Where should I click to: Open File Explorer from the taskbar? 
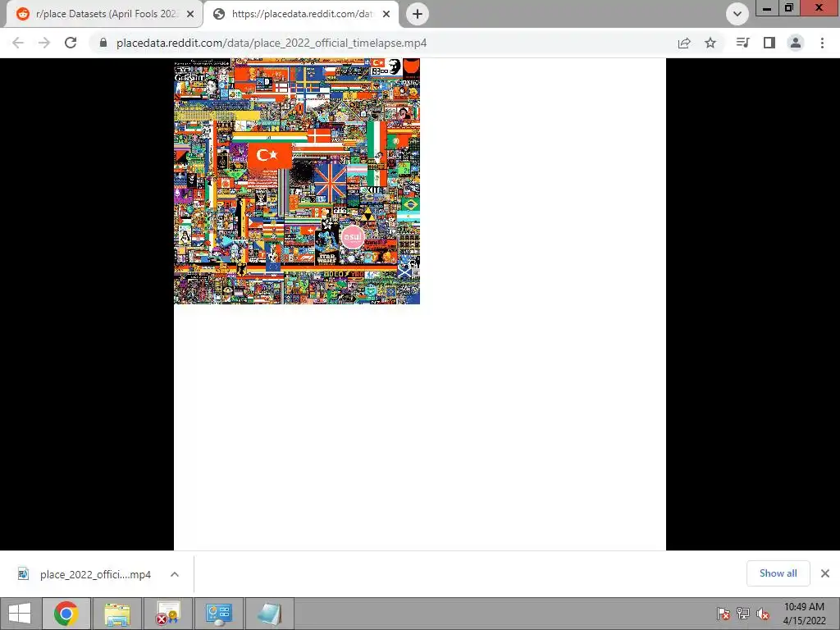coord(116,614)
